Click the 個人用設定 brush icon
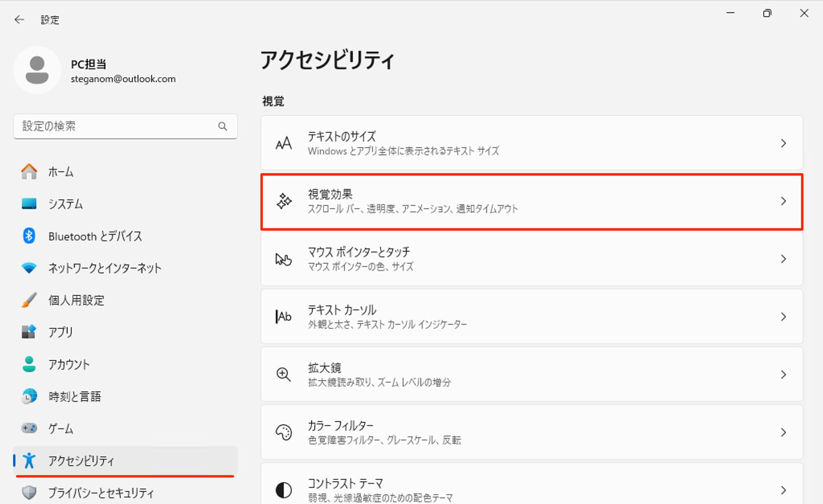The width and height of the screenshot is (823, 504). (x=29, y=300)
